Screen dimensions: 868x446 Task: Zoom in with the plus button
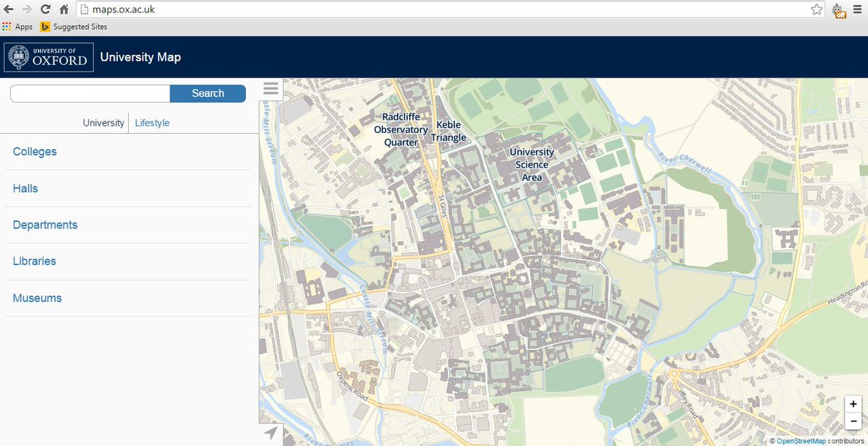tap(854, 404)
